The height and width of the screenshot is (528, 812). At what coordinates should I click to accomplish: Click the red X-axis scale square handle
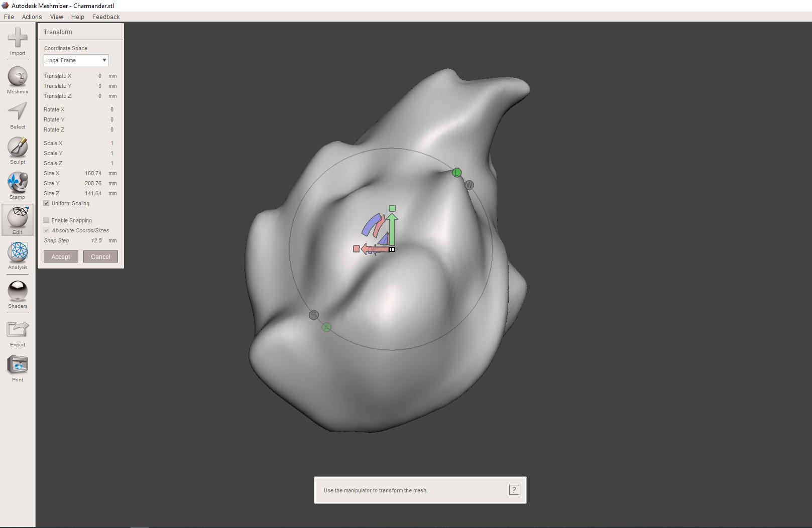(356, 249)
